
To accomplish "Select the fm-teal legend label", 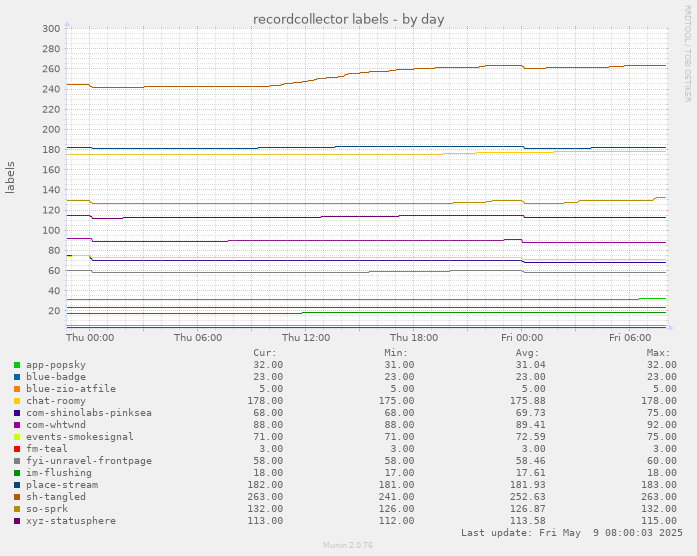I will 47,449.
